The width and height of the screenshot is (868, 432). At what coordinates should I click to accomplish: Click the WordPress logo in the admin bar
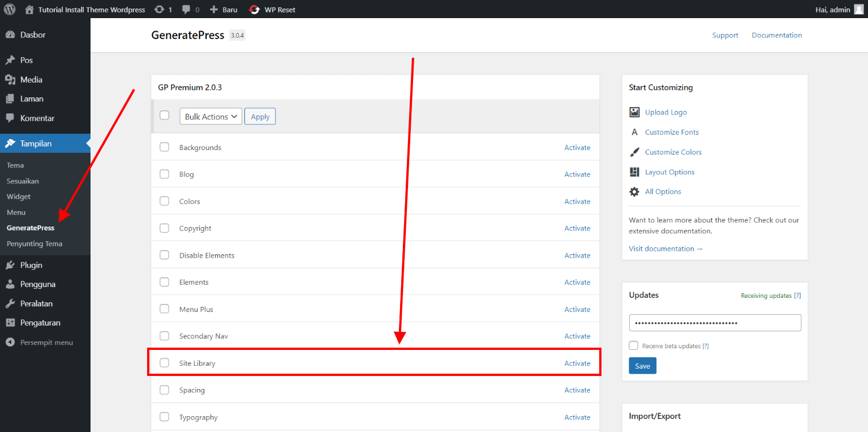pyautogui.click(x=8, y=9)
